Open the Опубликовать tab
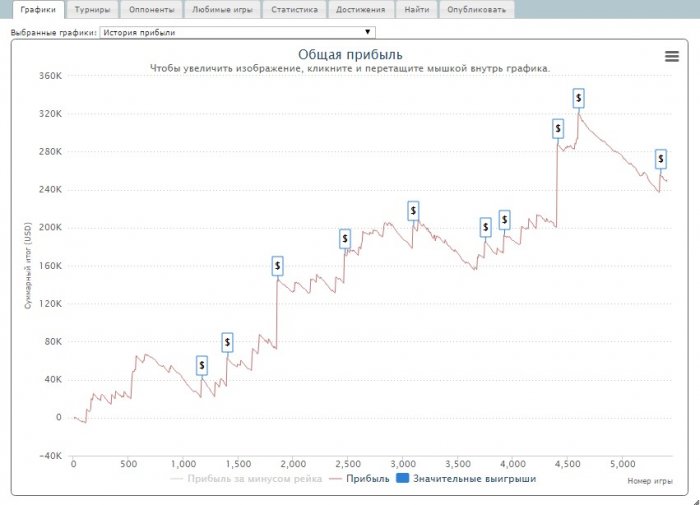This screenshot has height=505, width=700. pyautogui.click(x=477, y=9)
